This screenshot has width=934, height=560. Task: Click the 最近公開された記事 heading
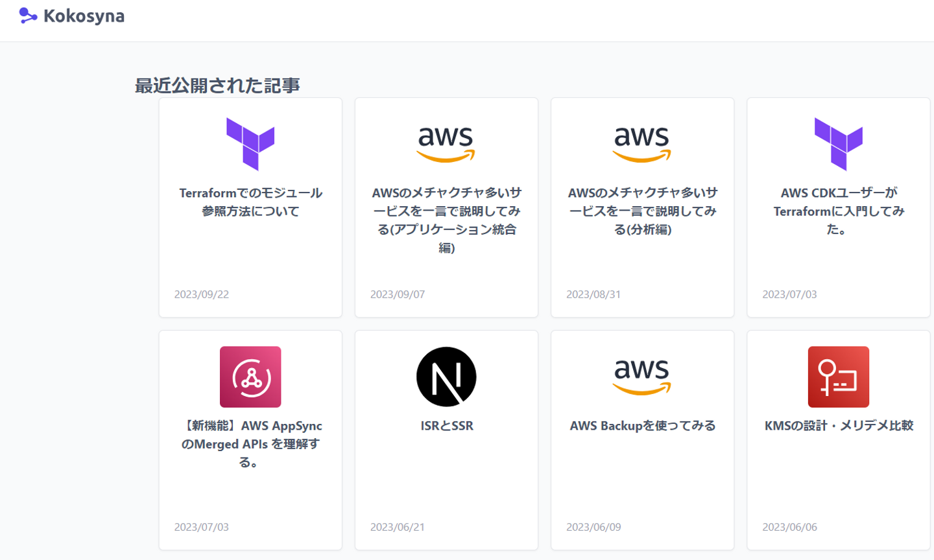(x=217, y=86)
